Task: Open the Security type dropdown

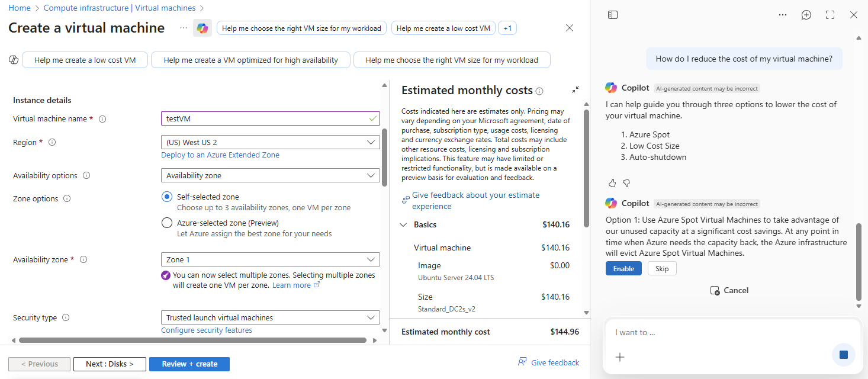Action: pyautogui.click(x=271, y=317)
